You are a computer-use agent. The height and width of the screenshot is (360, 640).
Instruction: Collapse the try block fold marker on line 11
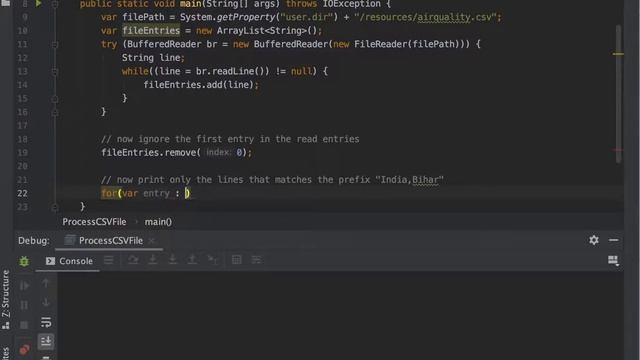click(55, 44)
